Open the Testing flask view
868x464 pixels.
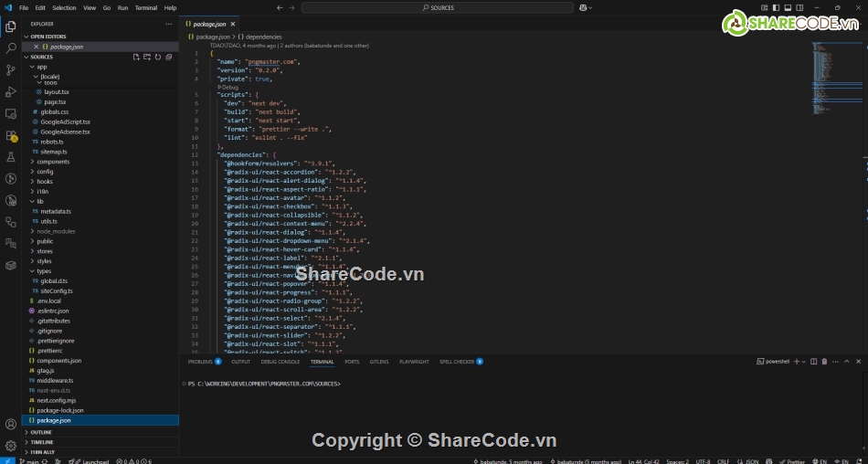pyautogui.click(x=11, y=157)
